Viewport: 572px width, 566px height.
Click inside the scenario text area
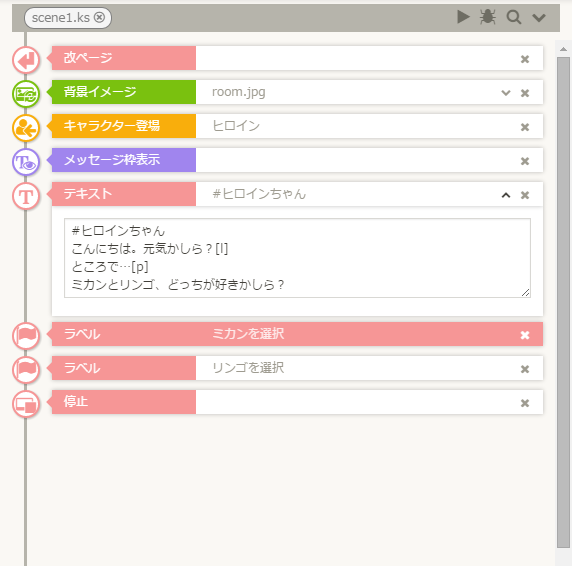point(297,258)
